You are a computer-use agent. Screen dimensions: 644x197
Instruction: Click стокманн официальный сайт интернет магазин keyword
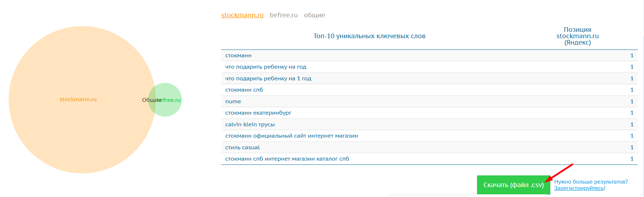click(291, 136)
